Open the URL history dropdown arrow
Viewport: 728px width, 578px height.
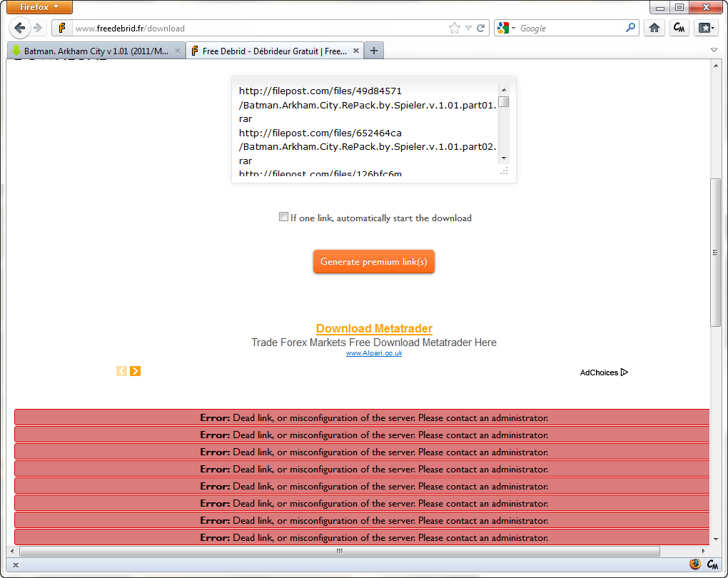pos(468,29)
